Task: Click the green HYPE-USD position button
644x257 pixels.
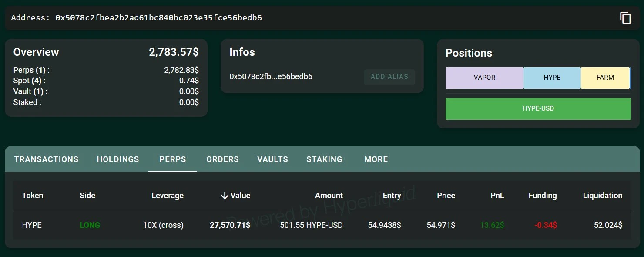Action: (x=538, y=109)
